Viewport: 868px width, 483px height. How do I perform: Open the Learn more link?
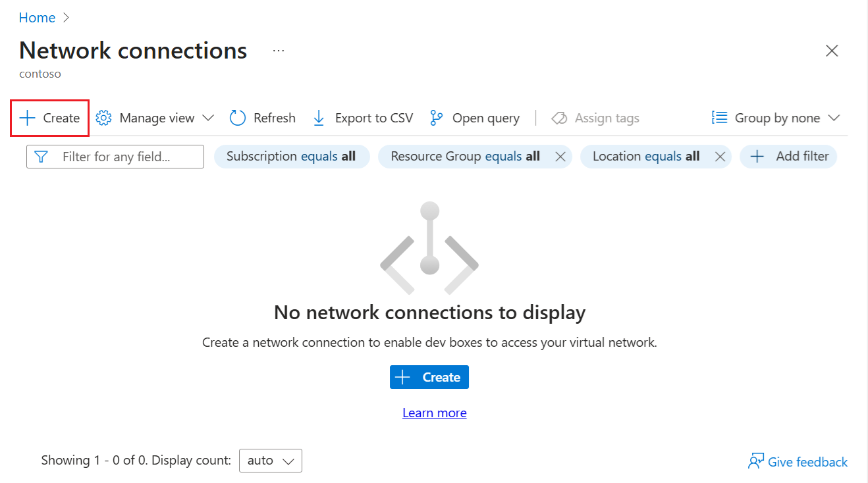point(434,413)
